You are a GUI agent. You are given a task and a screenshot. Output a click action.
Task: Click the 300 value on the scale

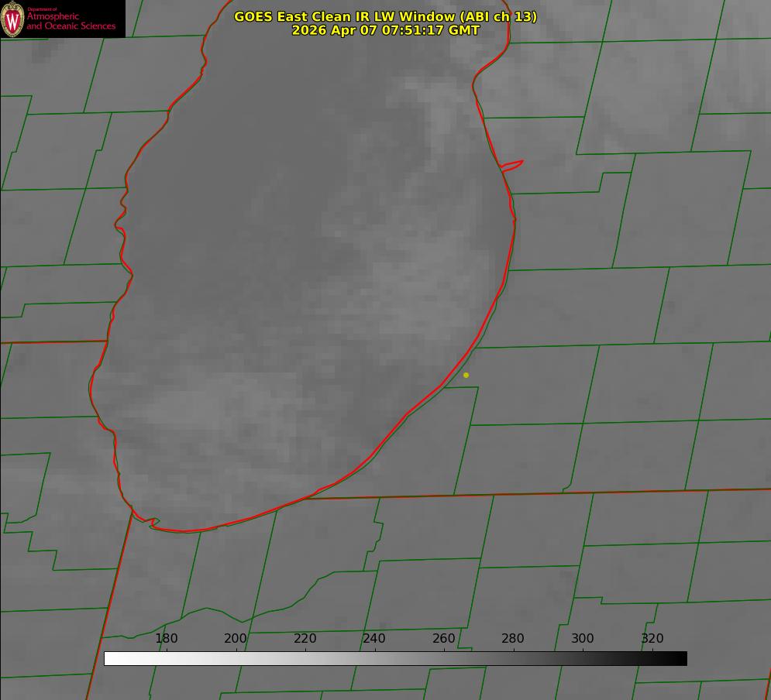point(582,638)
